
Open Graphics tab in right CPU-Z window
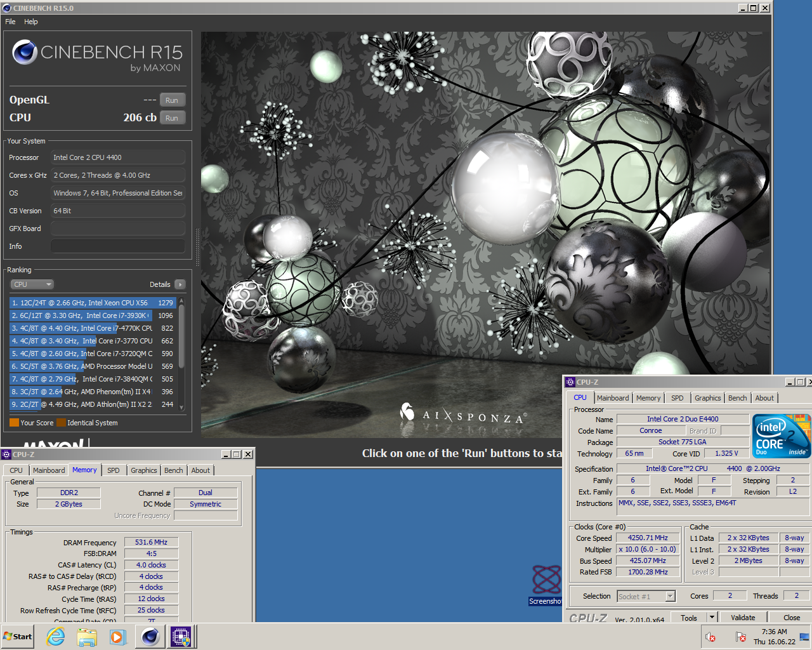click(x=708, y=398)
